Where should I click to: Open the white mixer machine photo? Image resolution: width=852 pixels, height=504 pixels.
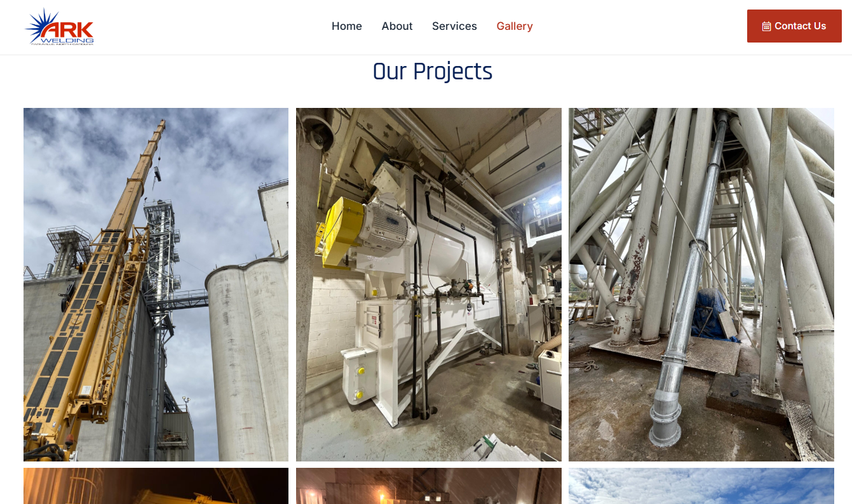click(x=429, y=284)
